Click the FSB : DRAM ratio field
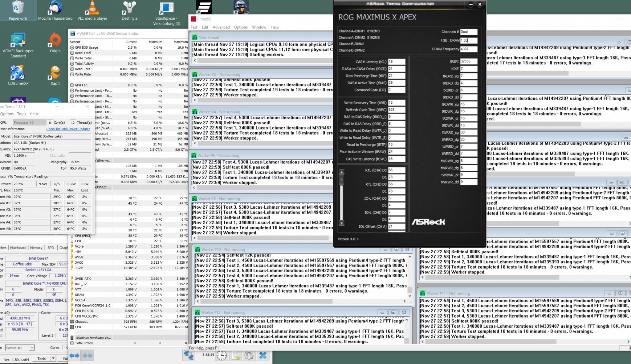 click(469, 40)
